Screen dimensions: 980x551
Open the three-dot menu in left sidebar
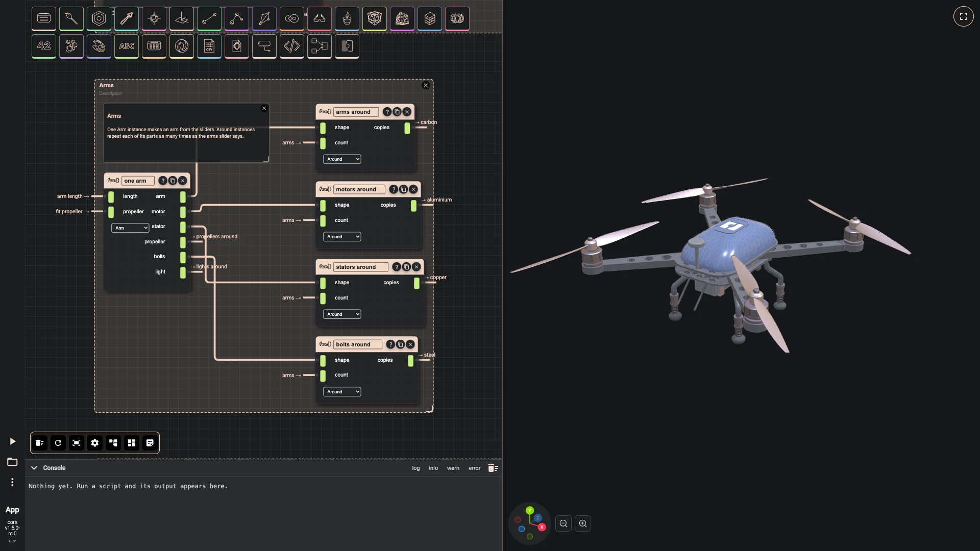(x=12, y=482)
